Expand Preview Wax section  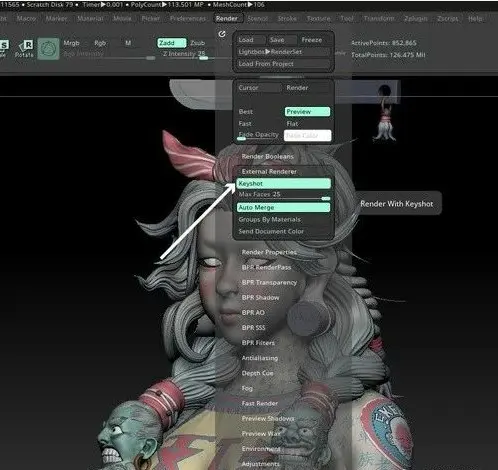coord(261,433)
